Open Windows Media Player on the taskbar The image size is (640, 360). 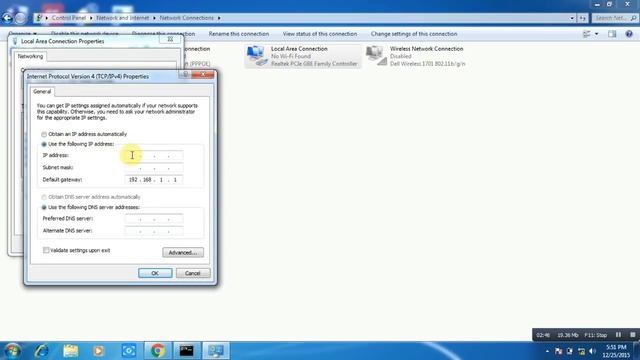(98, 351)
